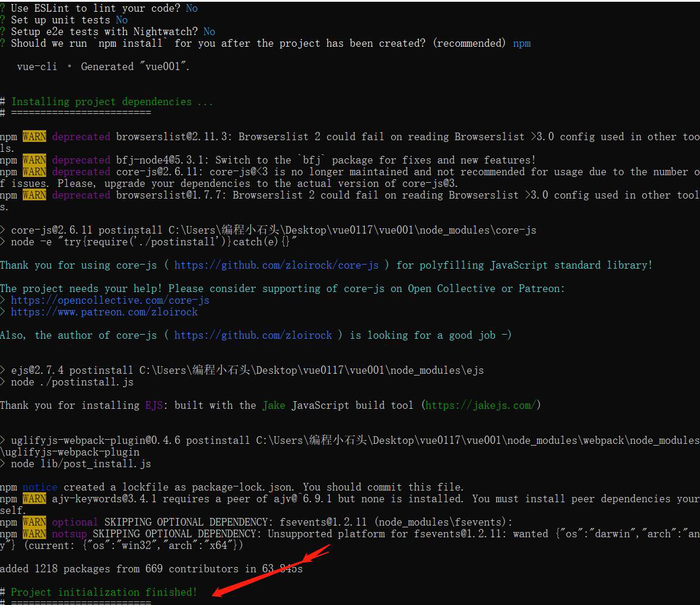Click the github.com/zloirock author link

(x=253, y=335)
